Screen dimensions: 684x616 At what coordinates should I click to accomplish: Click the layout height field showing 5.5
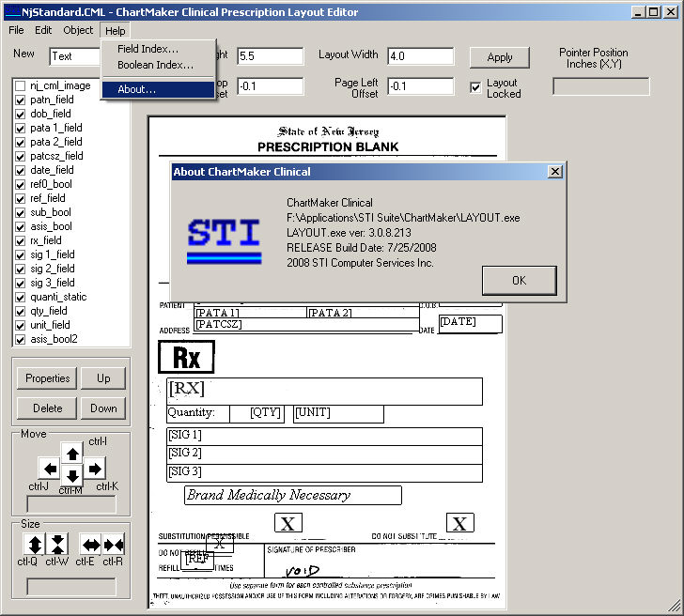pyautogui.click(x=271, y=56)
